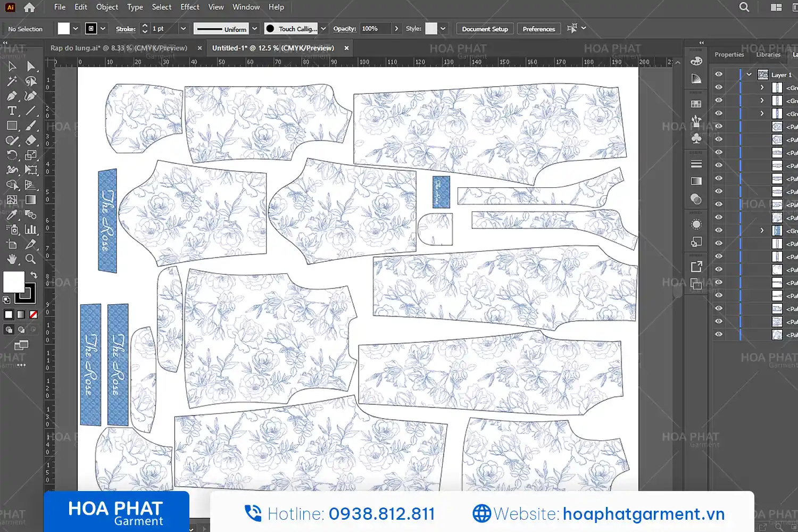Select the Eraser tool
This screenshot has width=798, height=532.
[x=31, y=140]
